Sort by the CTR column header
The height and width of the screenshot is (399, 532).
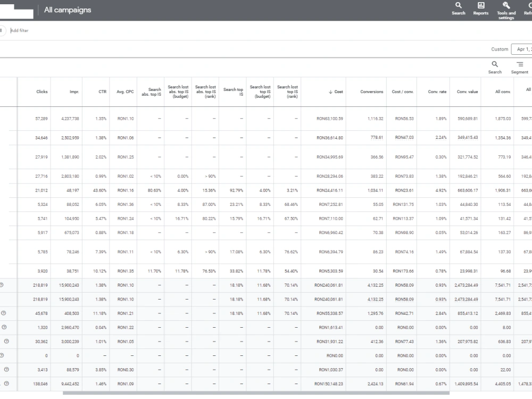(x=103, y=92)
